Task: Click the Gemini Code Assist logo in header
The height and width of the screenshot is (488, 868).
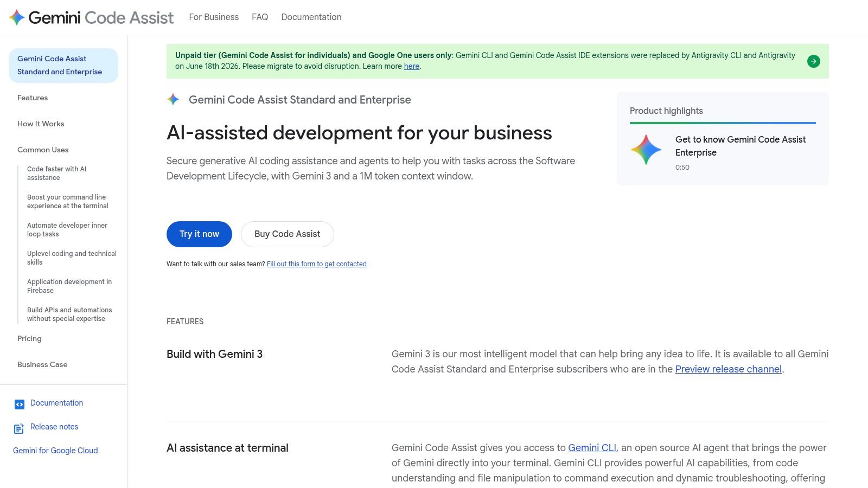Action: click(91, 17)
